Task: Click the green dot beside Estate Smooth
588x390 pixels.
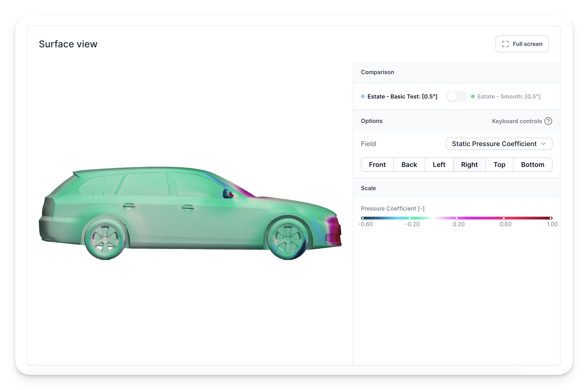Action: [473, 97]
